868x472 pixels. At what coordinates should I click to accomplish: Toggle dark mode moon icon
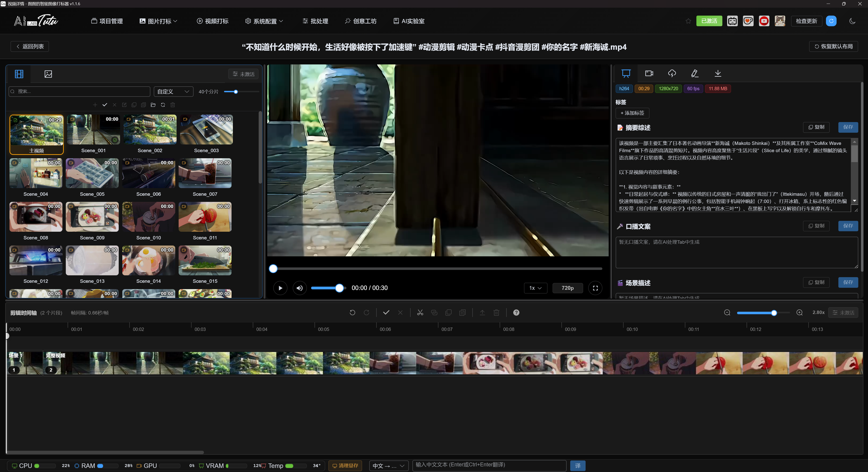[x=852, y=21]
